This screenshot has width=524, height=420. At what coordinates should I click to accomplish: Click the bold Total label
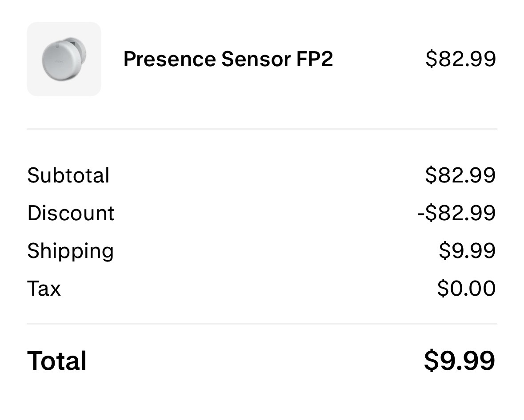[x=57, y=361]
